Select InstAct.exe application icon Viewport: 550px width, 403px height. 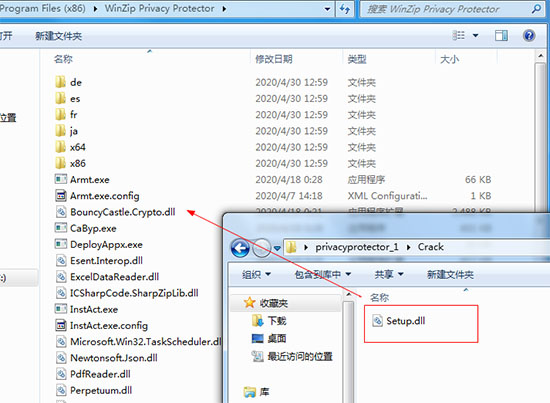pos(61,309)
